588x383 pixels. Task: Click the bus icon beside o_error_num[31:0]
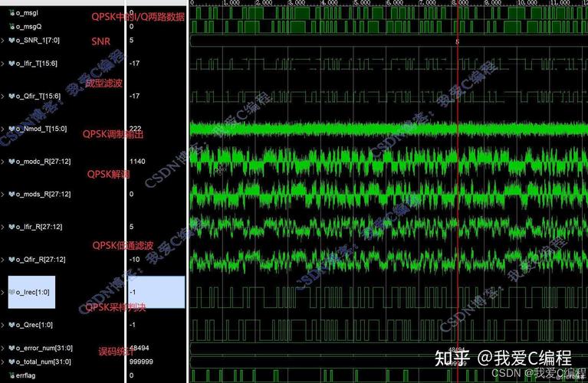click(12, 349)
